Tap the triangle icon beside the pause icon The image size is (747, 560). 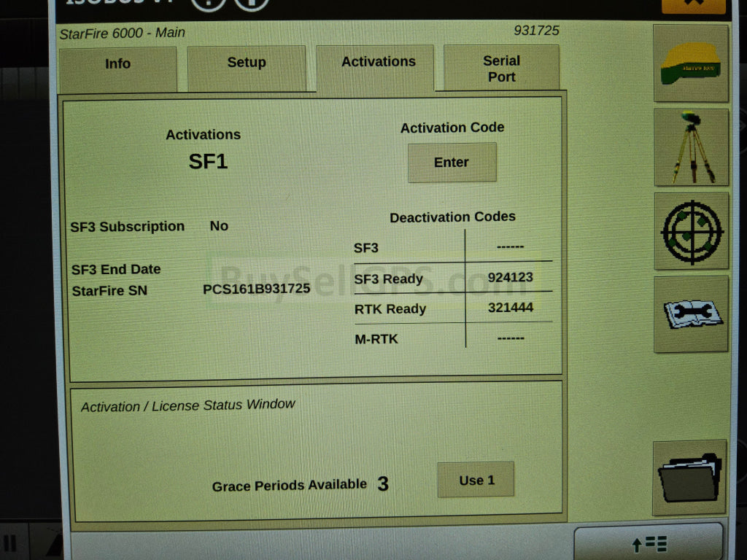pyautogui.click(x=55, y=542)
